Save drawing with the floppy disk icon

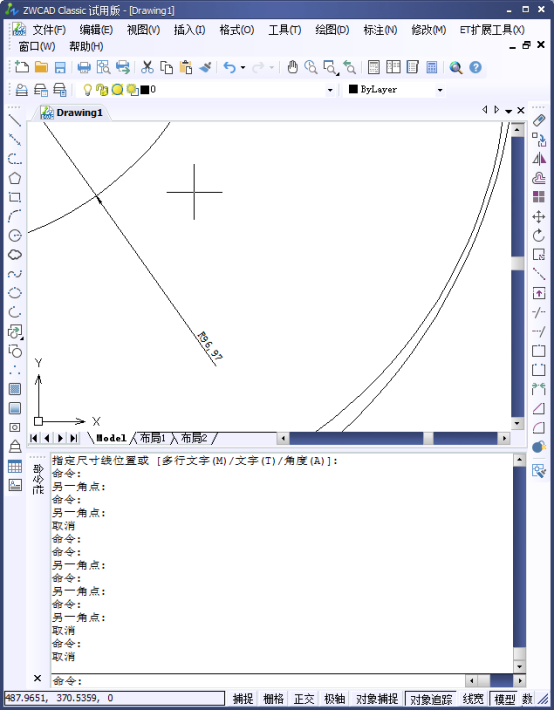[x=60, y=67]
